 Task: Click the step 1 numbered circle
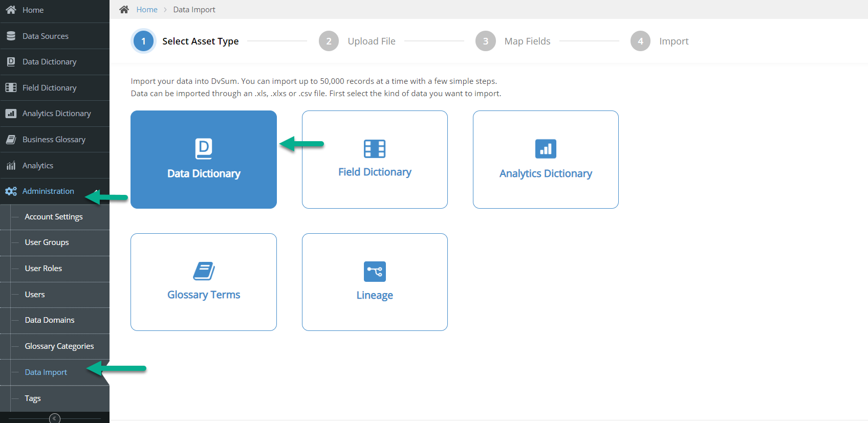point(143,41)
